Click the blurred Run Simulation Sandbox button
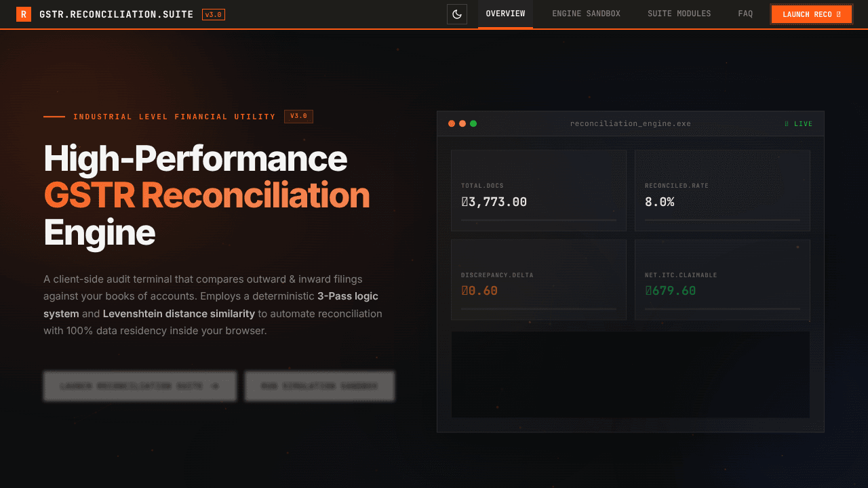This screenshot has height=488, width=868. pyautogui.click(x=319, y=386)
